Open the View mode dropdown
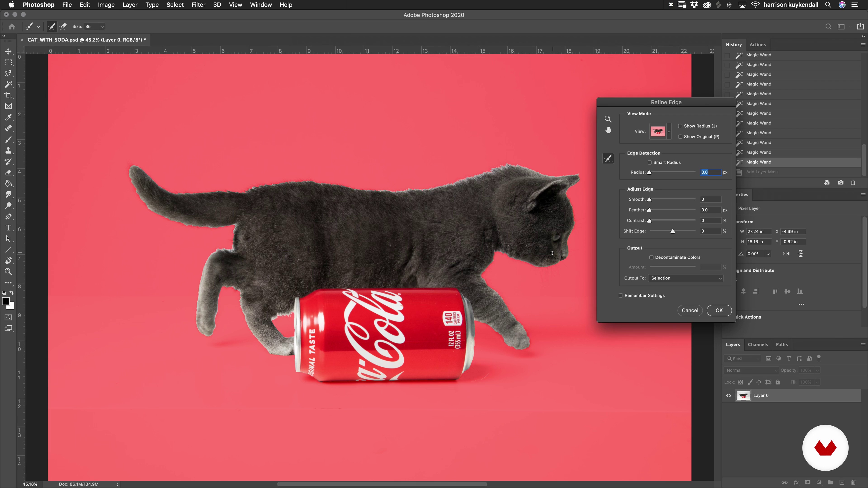The height and width of the screenshot is (488, 868). [x=669, y=131]
